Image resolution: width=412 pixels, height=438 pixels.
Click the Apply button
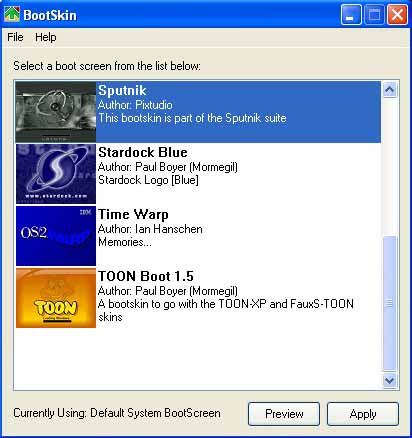[x=363, y=414]
